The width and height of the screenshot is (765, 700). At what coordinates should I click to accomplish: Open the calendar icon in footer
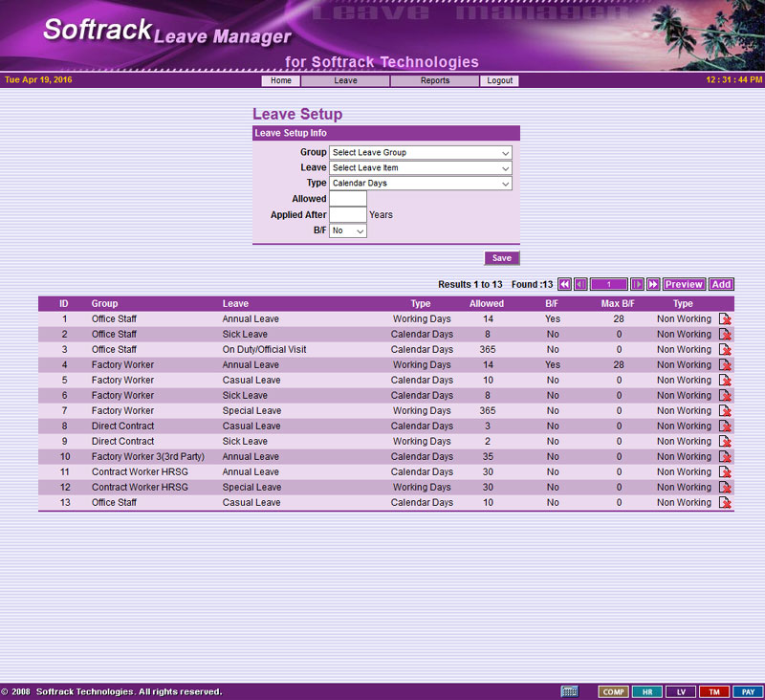point(569,691)
